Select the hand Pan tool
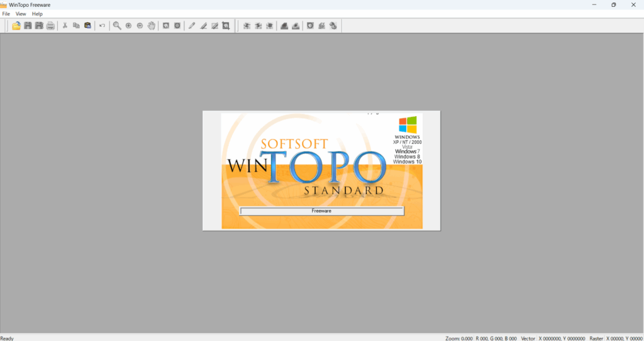The image size is (644, 341). click(152, 26)
